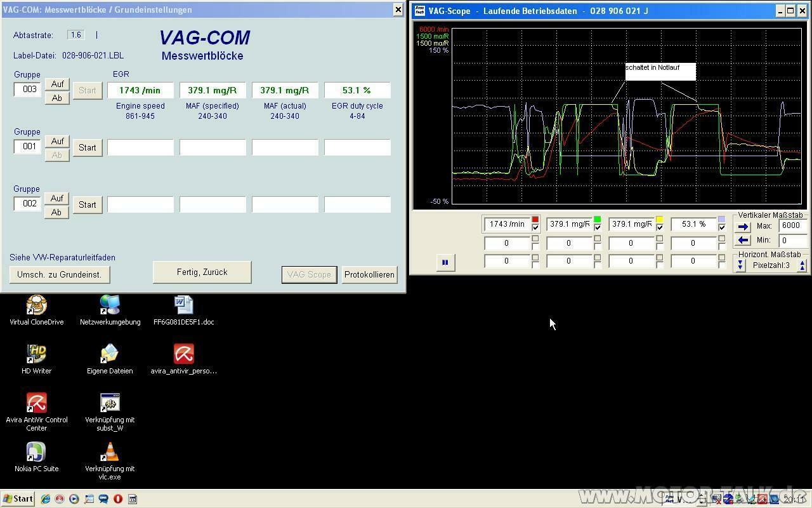Viewport: 812px width, 508px height.
Task: Click Ab for Gruppe 002
Action: 57,212
